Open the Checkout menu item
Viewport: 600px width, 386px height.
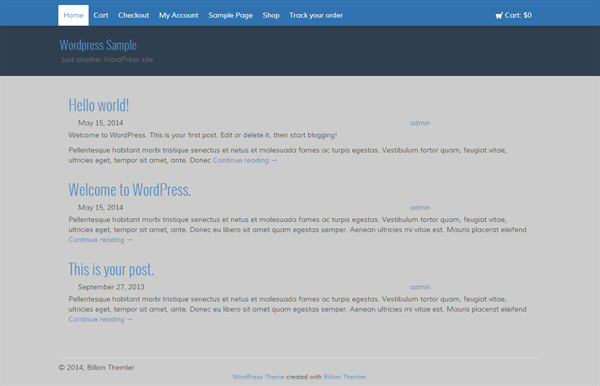pos(134,15)
